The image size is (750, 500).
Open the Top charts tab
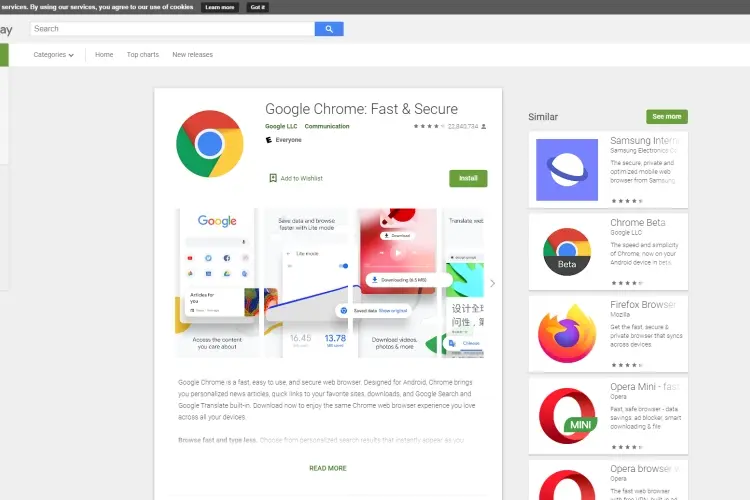point(143,55)
